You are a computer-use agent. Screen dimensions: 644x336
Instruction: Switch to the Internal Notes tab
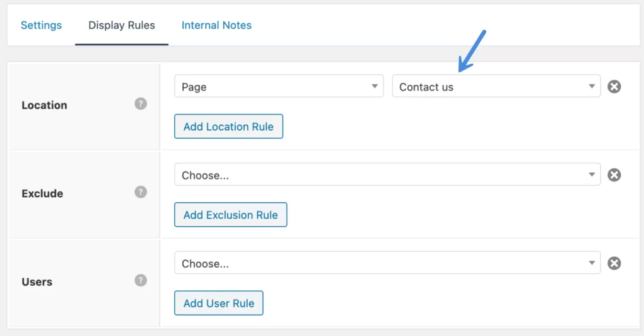click(216, 25)
